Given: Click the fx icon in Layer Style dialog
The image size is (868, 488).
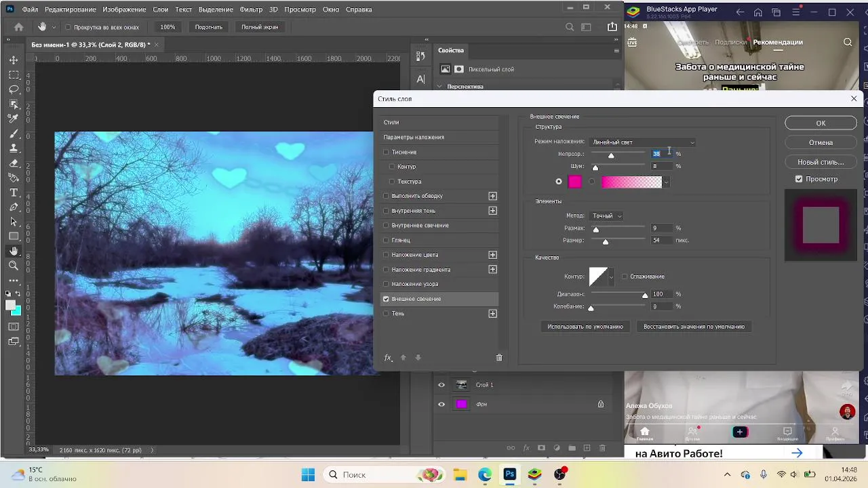Looking at the screenshot, I should click(388, 357).
